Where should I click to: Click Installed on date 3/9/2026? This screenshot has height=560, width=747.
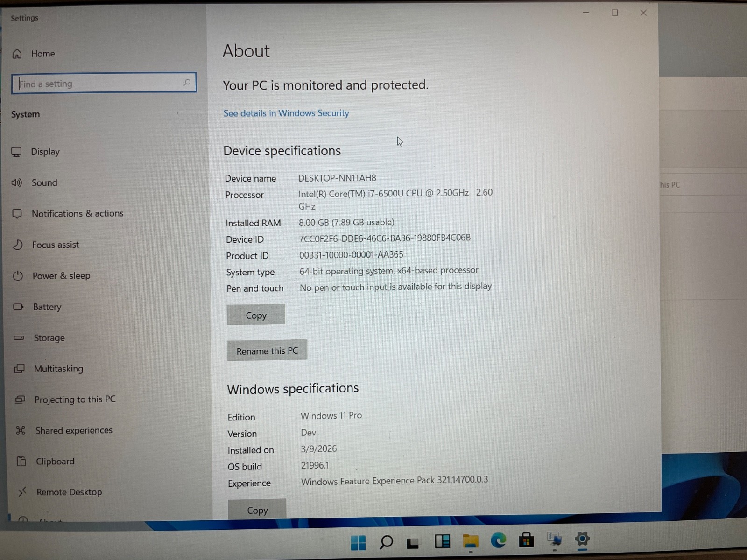tap(318, 449)
